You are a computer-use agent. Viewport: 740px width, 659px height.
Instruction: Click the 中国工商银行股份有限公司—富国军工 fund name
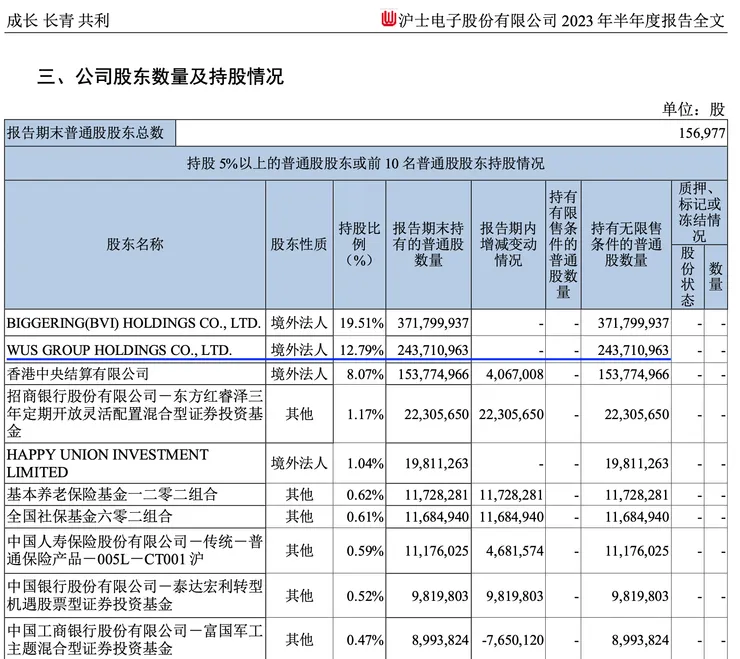click(135, 640)
